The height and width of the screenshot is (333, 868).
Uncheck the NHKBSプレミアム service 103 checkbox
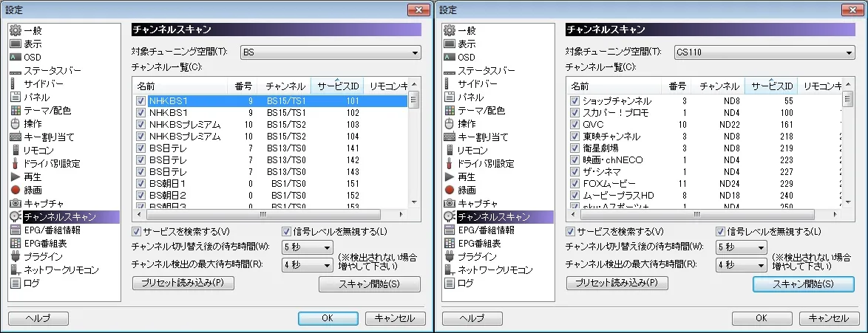coord(140,125)
